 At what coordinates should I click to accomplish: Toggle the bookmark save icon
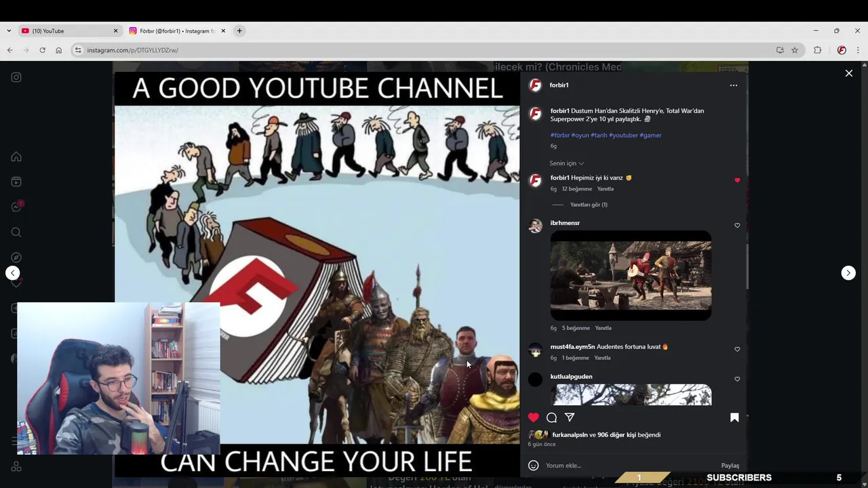click(x=734, y=418)
